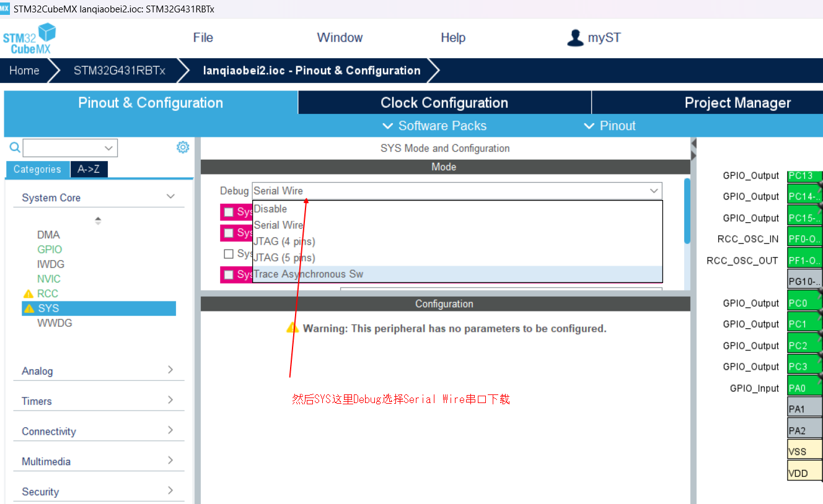Choose Serial Wire in the Debug option list
The height and width of the screenshot is (504, 823).
(x=457, y=225)
